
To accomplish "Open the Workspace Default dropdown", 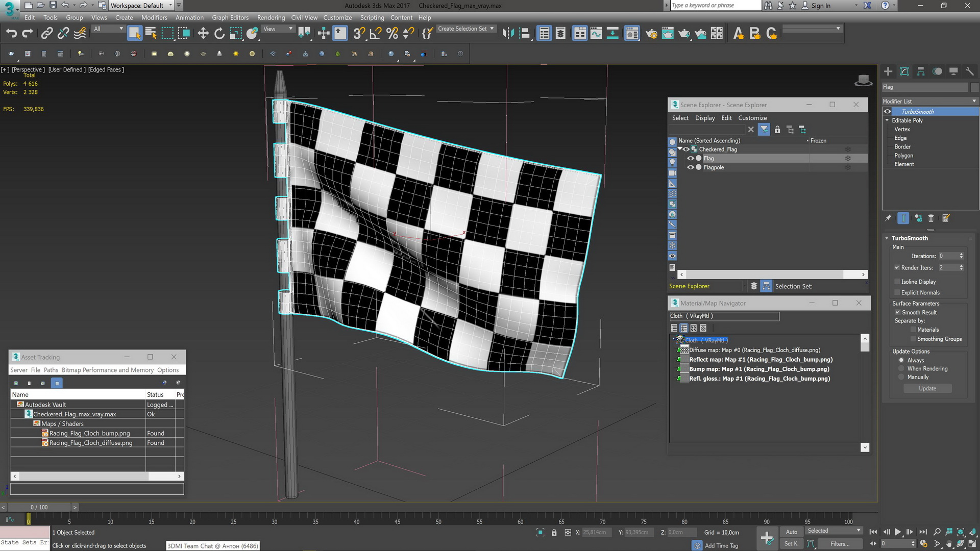I will point(141,6).
